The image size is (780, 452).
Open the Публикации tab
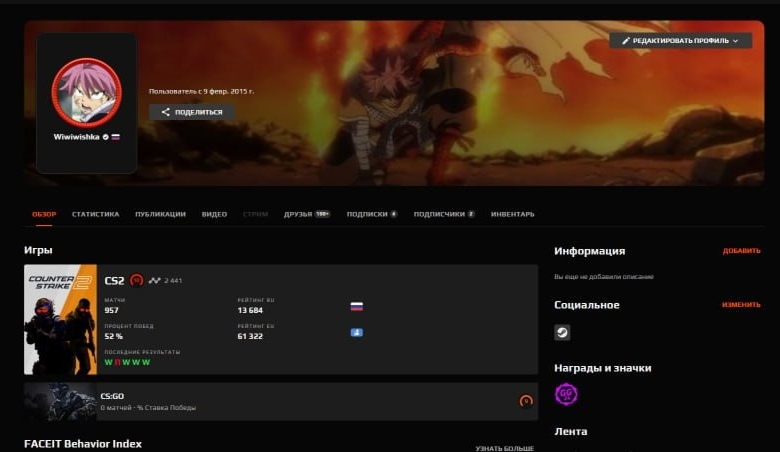(x=160, y=214)
